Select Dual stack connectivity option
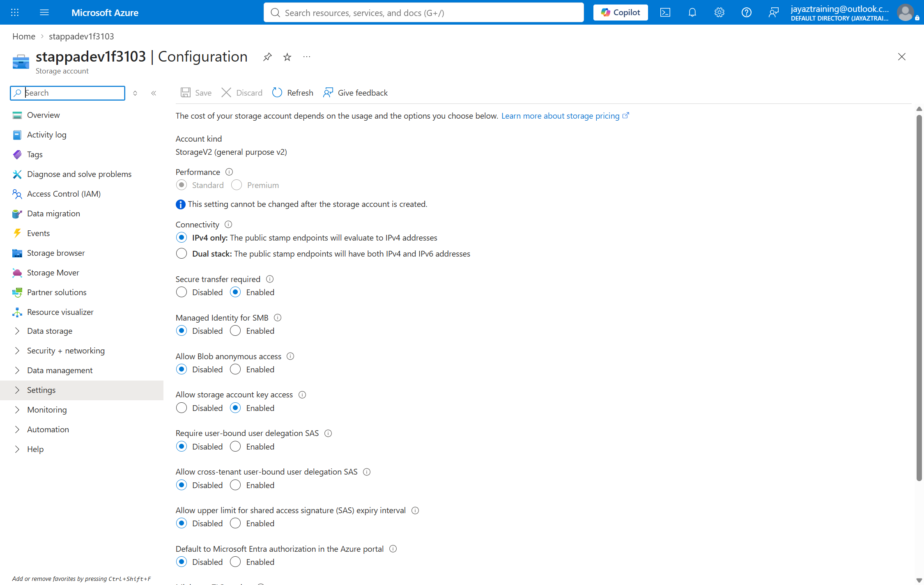924x585 pixels. tap(182, 254)
